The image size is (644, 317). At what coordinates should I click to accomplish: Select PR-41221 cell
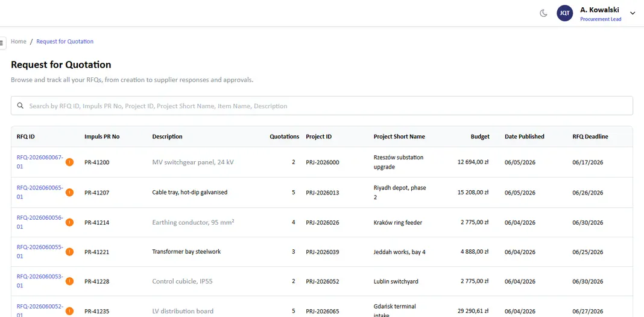coord(97,252)
